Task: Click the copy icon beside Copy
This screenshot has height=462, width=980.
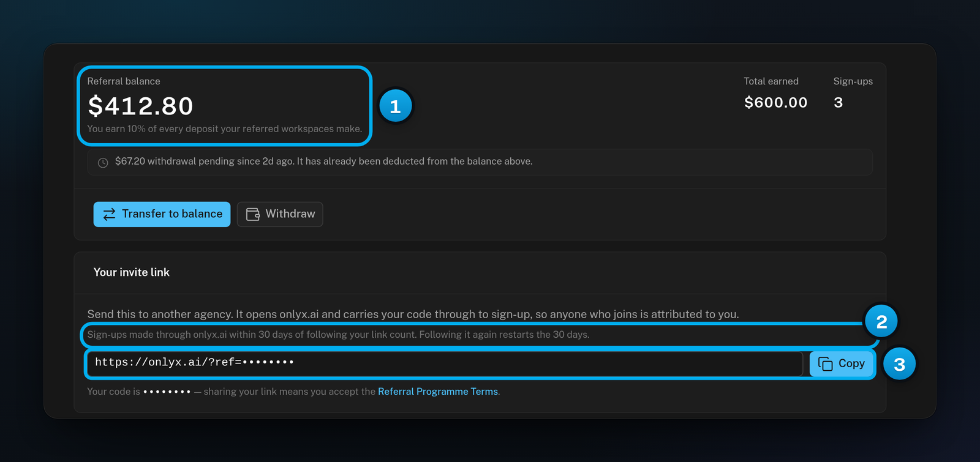Action: (826, 364)
